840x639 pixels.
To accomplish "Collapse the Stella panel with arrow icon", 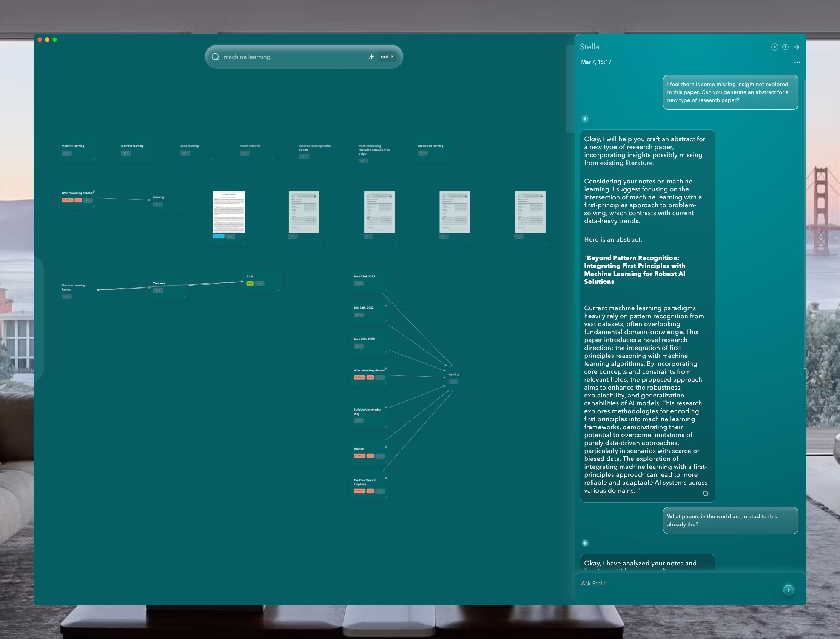I will pyautogui.click(x=797, y=47).
